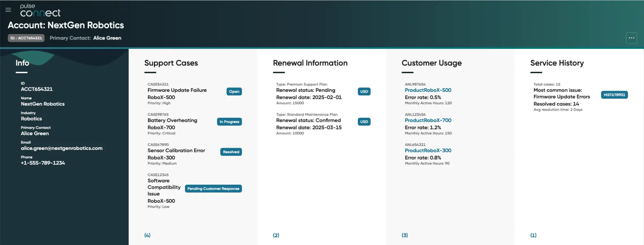Image resolution: width=644 pixels, height=245 pixels.
Task: Click the phone number +1-555-789-1234
Action: (x=43, y=163)
